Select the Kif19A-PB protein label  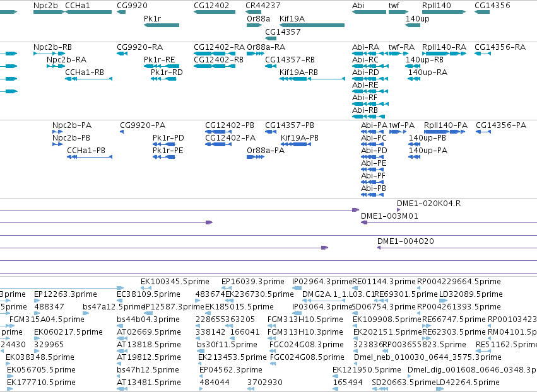coord(300,138)
